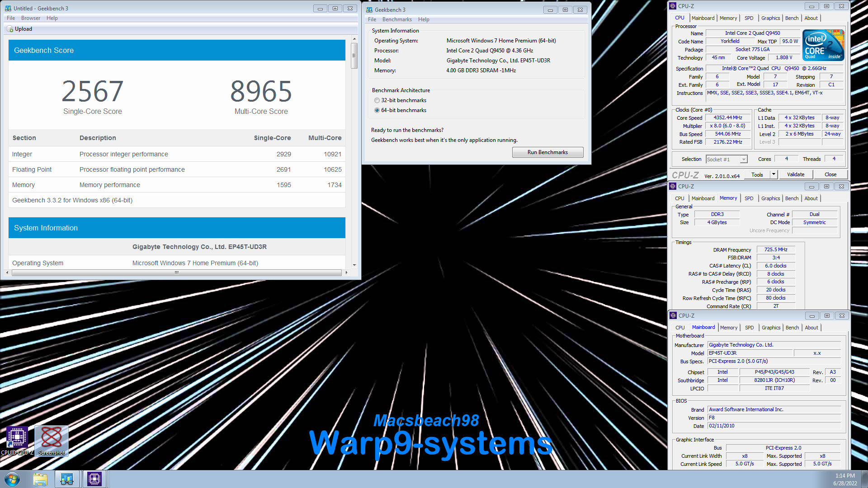Click scroll down arrow in Geekbench results
The height and width of the screenshot is (488, 868).
354,265
